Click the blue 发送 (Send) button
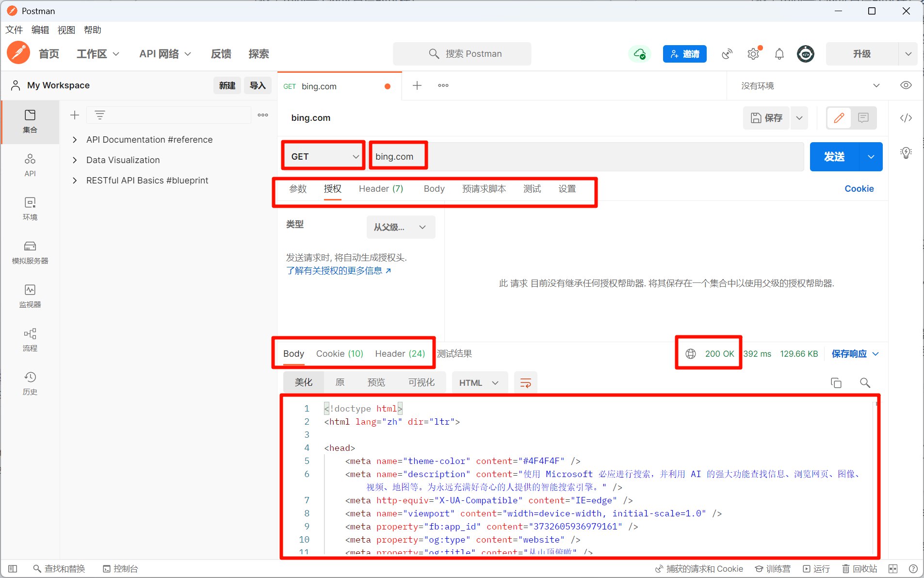 pyautogui.click(x=834, y=156)
